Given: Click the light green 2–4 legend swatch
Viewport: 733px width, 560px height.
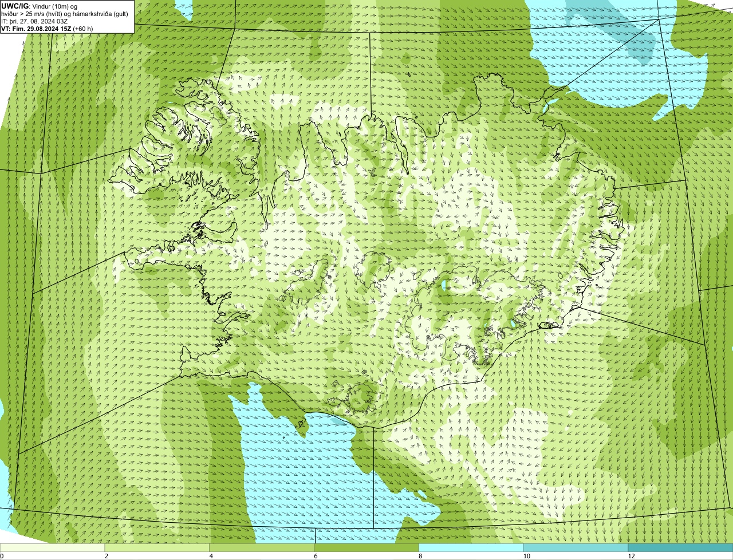Looking at the screenshot, I should click(157, 548).
